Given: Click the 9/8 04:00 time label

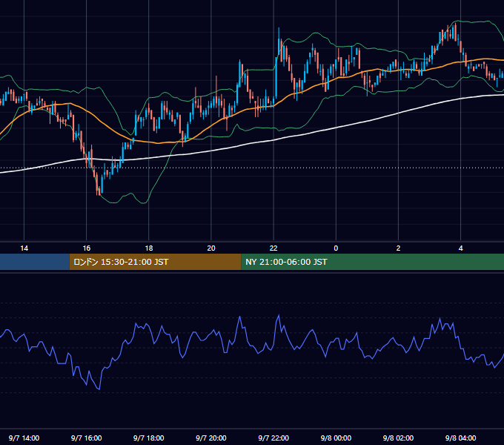Looking at the screenshot, I should [x=460, y=438].
